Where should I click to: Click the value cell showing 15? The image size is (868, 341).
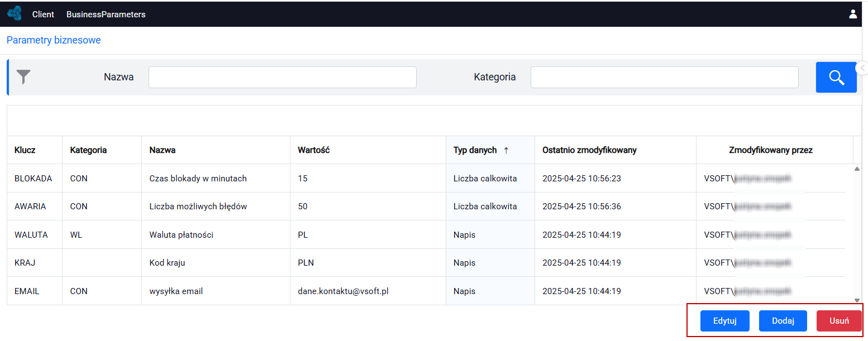point(368,179)
